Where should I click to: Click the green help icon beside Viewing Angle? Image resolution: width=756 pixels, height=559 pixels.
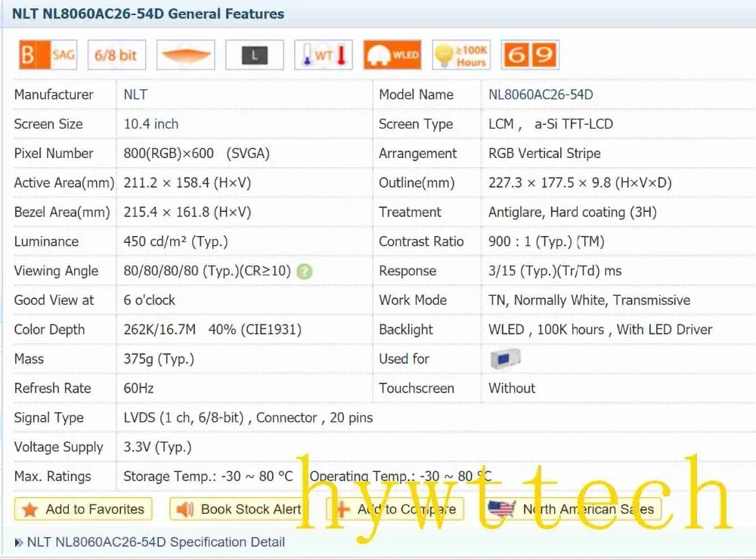[x=305, y=272]
